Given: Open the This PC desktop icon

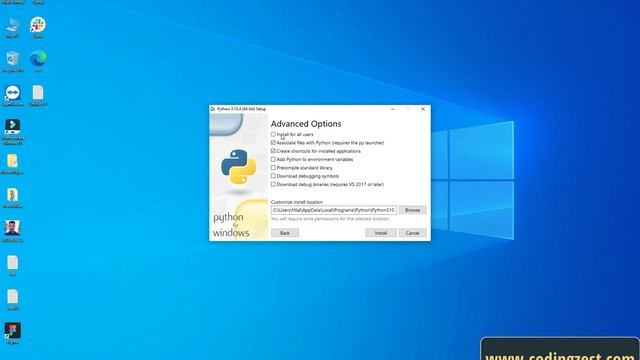Looking at the screenshot, I should click(x=13, y=27).
